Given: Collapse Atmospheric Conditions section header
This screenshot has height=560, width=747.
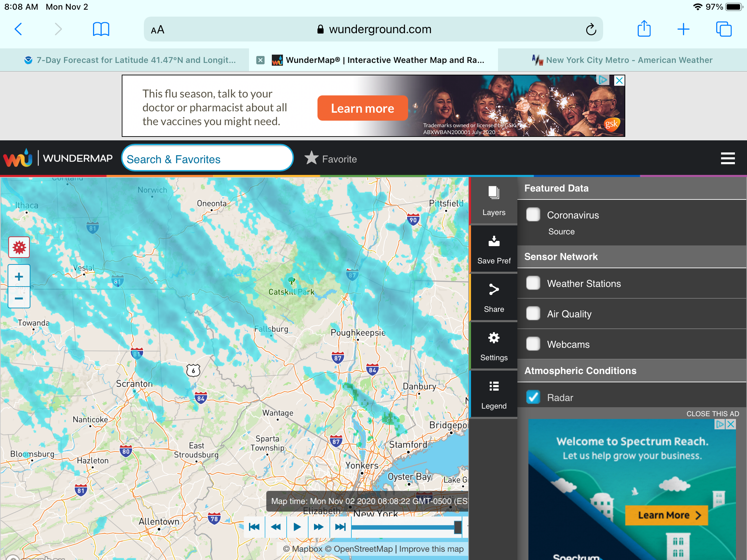Looking at the screenshot, I should 631,371.
